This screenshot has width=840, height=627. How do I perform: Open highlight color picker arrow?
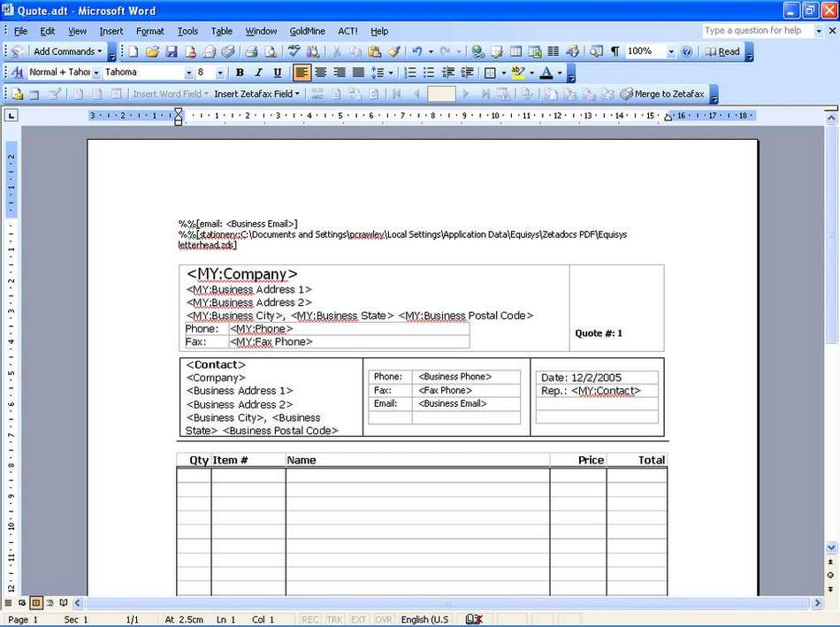(531, 73)
